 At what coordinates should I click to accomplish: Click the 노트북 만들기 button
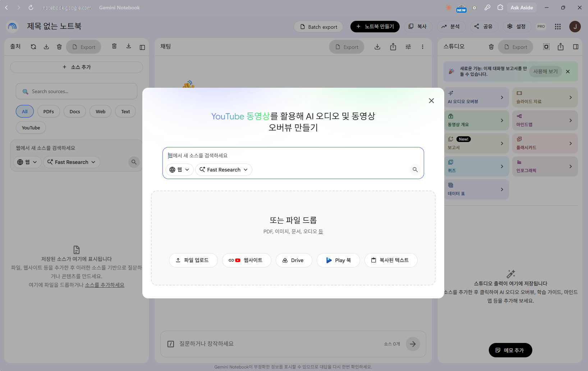375,27
